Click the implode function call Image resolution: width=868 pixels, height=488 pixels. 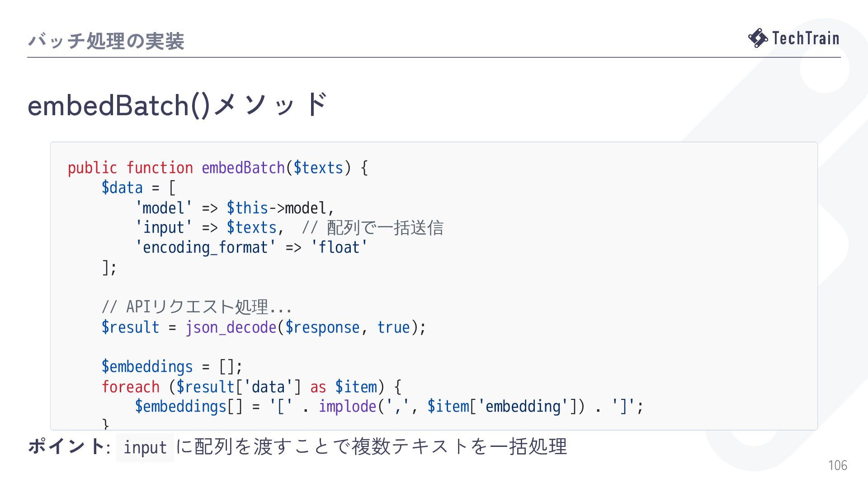click(x=348, y=406)
